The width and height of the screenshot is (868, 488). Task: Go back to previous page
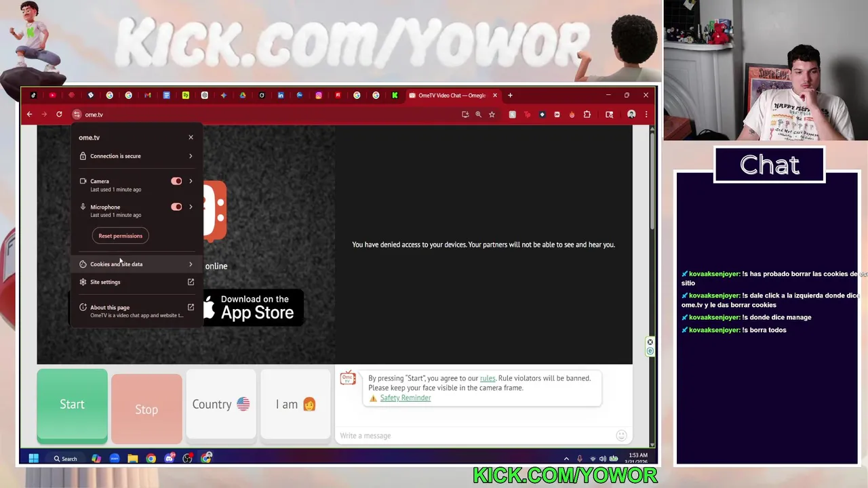click(x=29, y=115)
